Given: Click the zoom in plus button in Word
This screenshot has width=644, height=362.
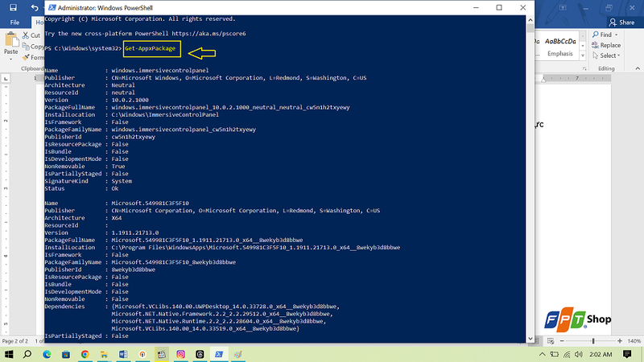Looking at the screenshot, I should coord(620,341).
